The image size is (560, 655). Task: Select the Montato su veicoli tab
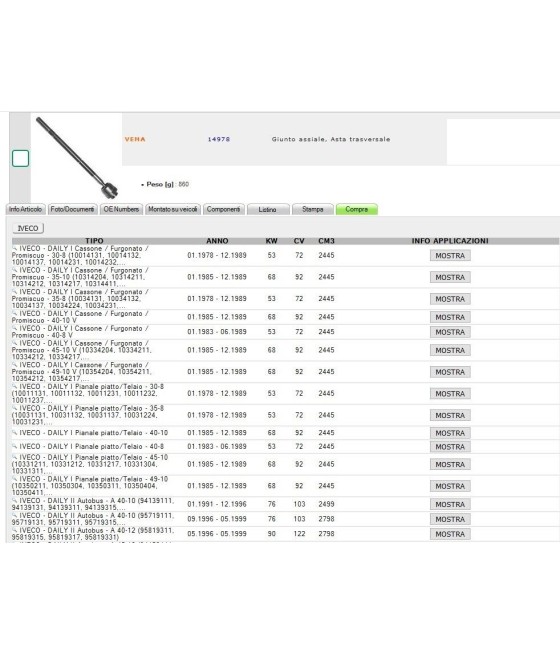(172, 209)
